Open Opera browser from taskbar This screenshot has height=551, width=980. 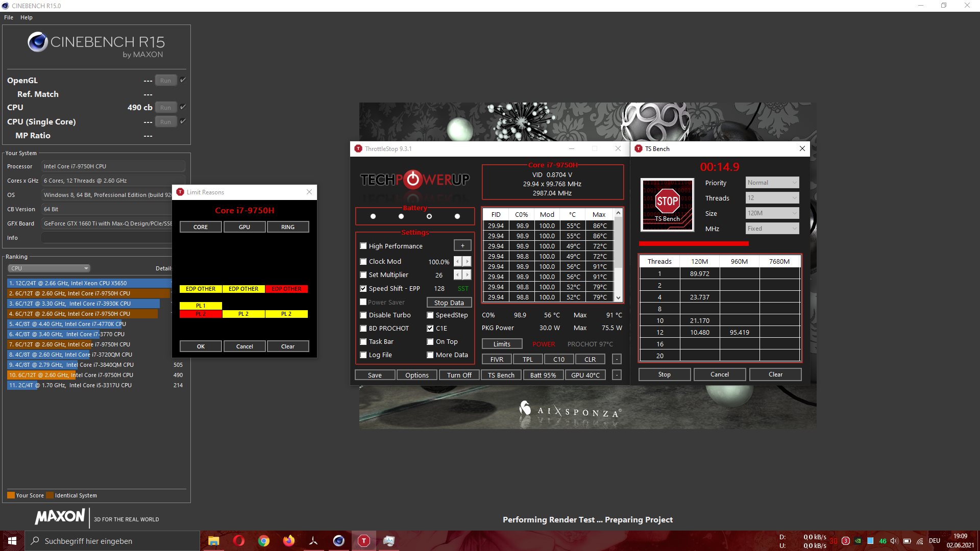coord(238,541)
